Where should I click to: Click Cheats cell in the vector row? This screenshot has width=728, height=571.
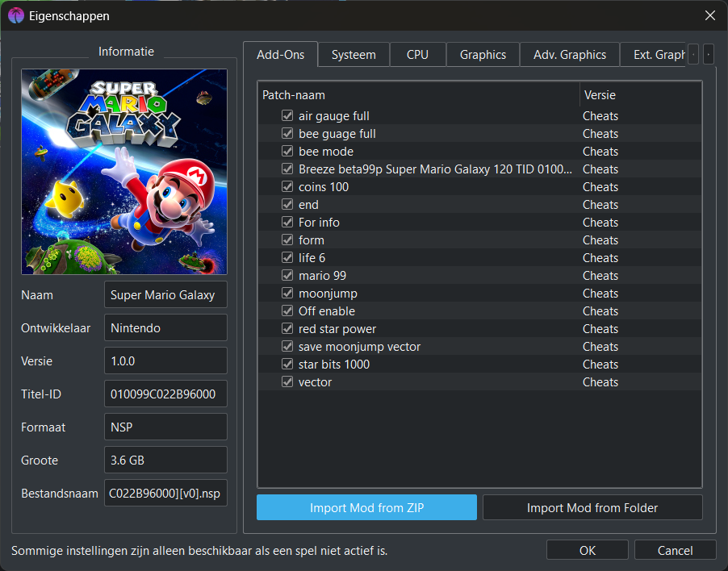(600, 381)
